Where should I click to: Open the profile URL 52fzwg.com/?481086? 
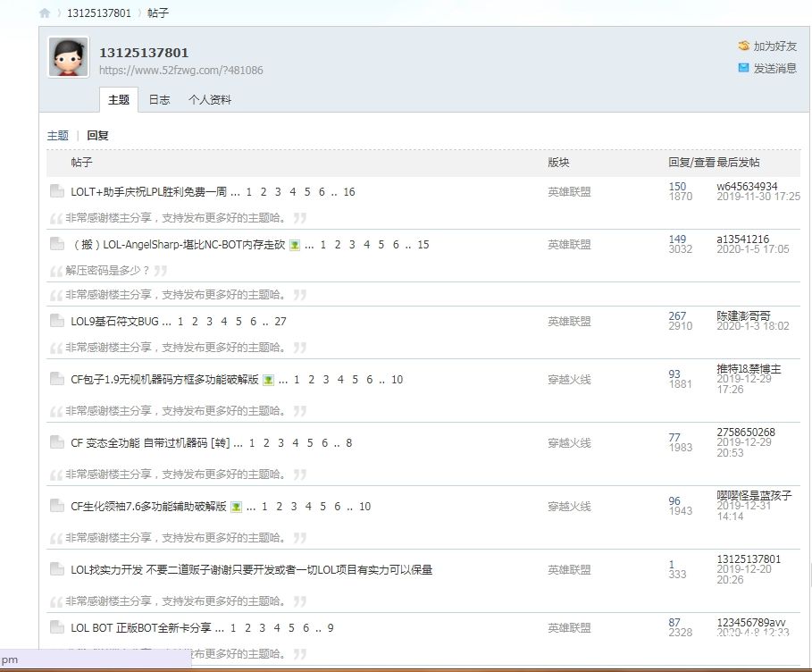180,71
